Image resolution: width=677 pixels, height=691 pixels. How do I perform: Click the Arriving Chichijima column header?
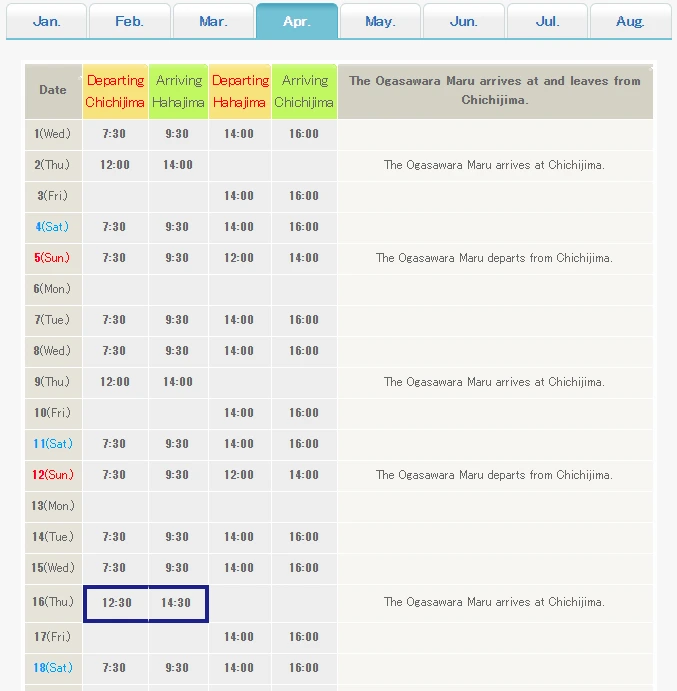[x=304, y=91]
